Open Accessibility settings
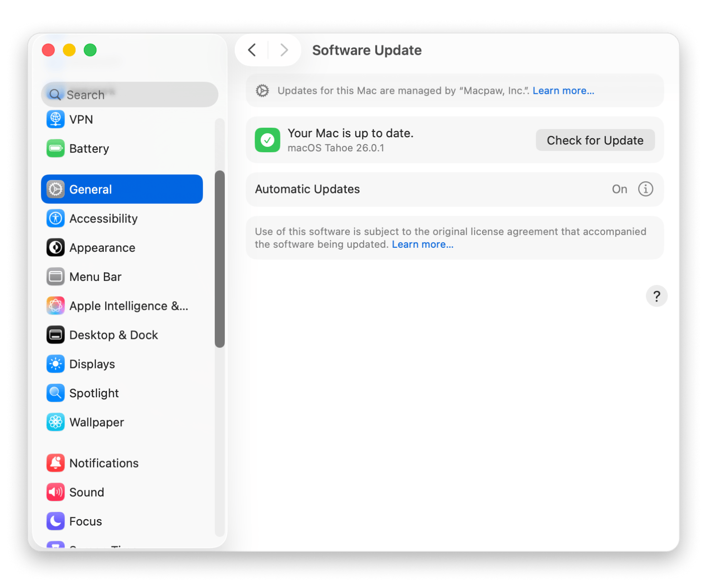 click(x=103, y=218)
